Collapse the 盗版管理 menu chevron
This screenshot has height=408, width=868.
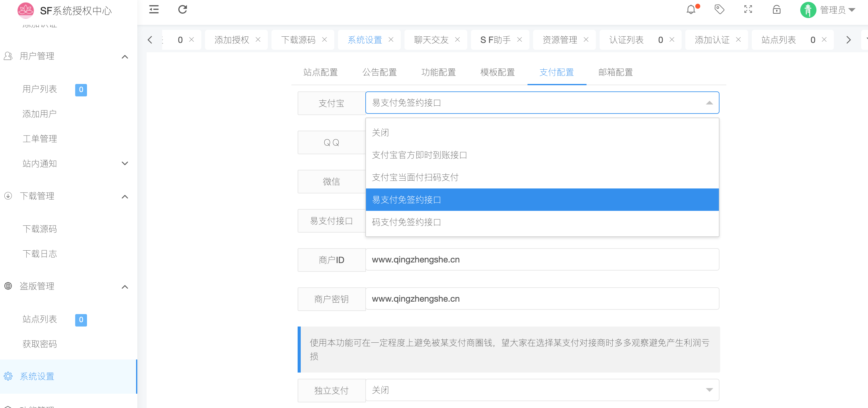click(125, 287)
